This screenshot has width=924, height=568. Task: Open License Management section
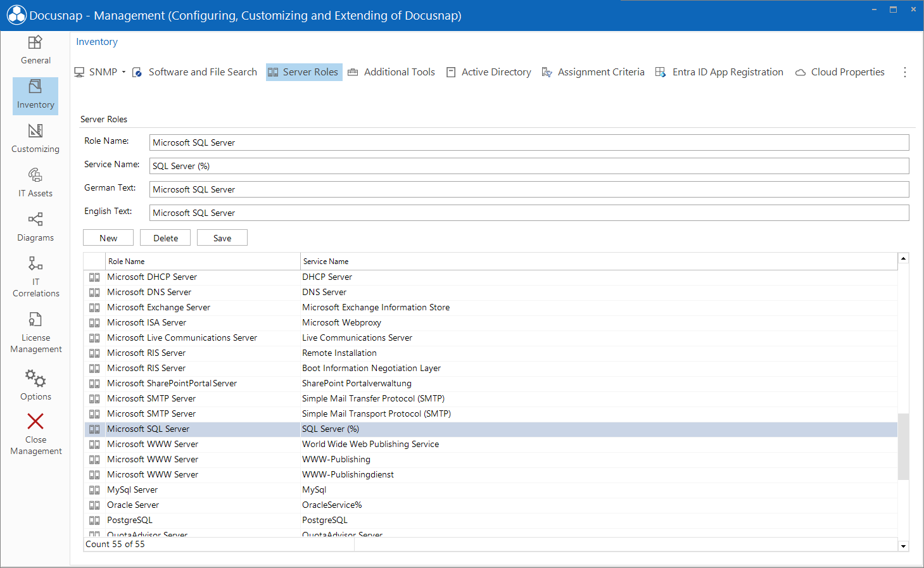click(35, 332)
